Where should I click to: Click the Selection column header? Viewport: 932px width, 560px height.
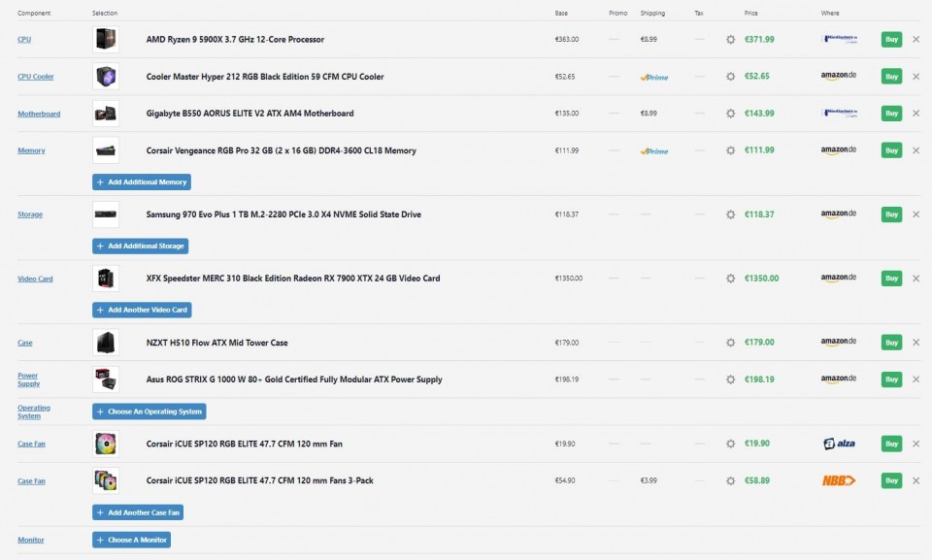click(x=105, y=13)
